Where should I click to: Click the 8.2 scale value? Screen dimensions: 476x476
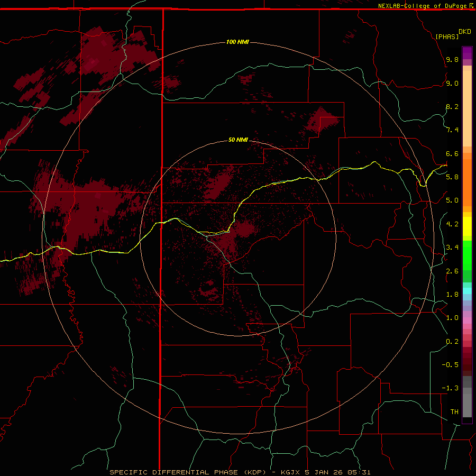[x=452, y=106]
